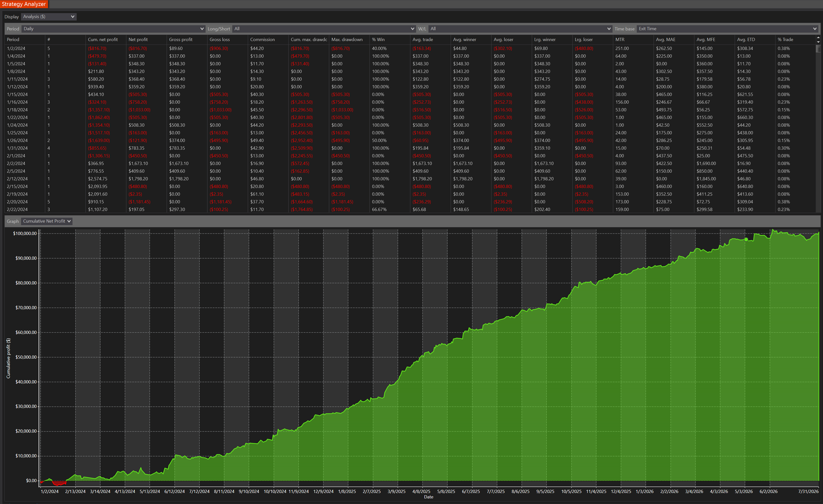Image resolution: width=823 pixels, height=504 pixels.
Task: Select the 1/22/2024 period row
Action: [x=410, y=117]
